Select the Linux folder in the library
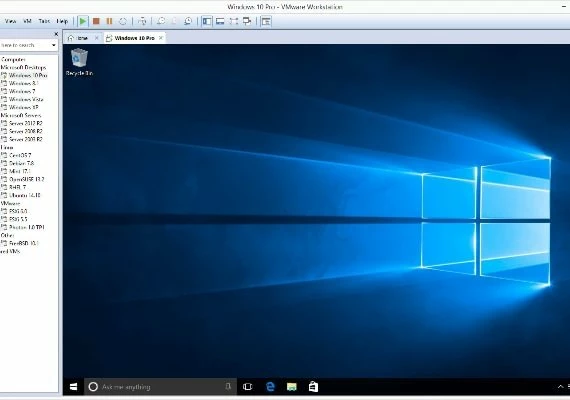Screen dimensions: 570x400 [7, 147]
